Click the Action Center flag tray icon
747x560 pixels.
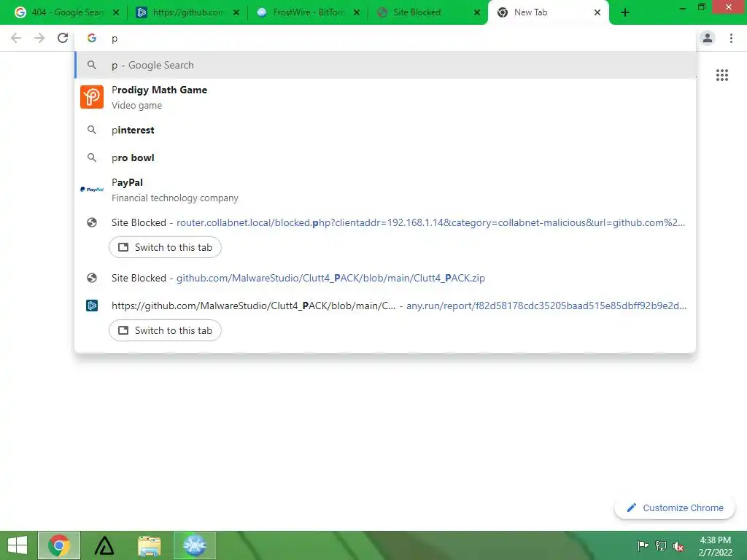(x=643, y=546)
